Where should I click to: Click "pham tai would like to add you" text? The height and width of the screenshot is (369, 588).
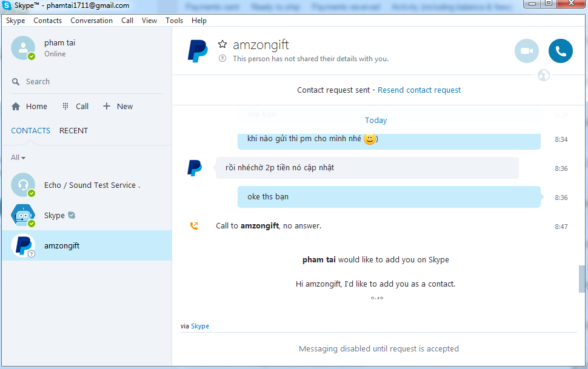point(376,259)
